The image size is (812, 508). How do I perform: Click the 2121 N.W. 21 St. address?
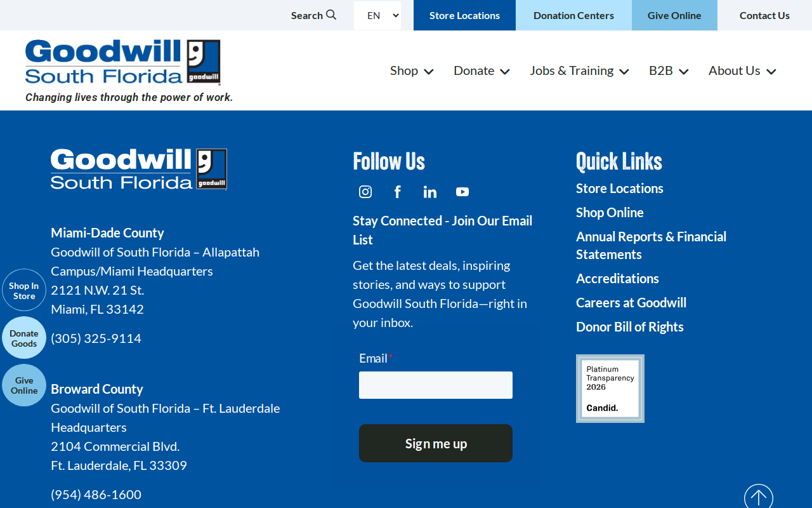pos(97,290)
